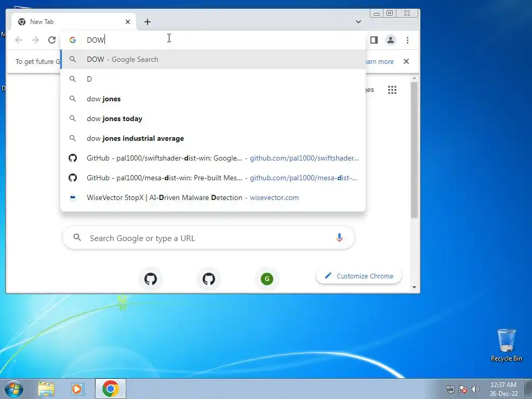Open the WiseVector StopX suggestion
Viewport: 532px width, 399px height.
pyautogui.click(x=213, y=197)
